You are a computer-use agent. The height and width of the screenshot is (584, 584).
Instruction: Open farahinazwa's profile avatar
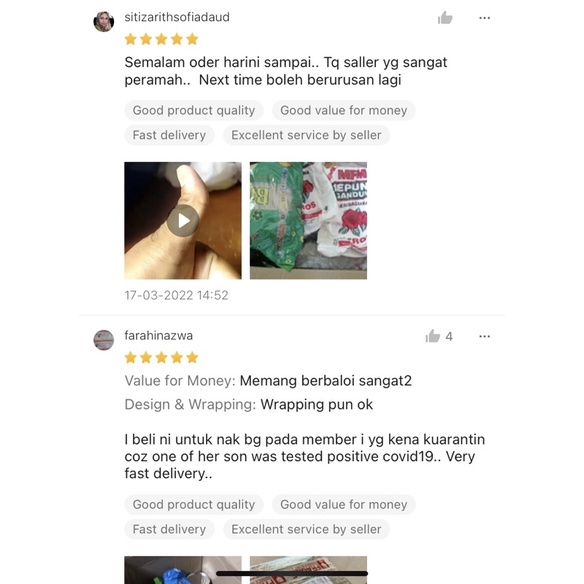coord(104,340)
